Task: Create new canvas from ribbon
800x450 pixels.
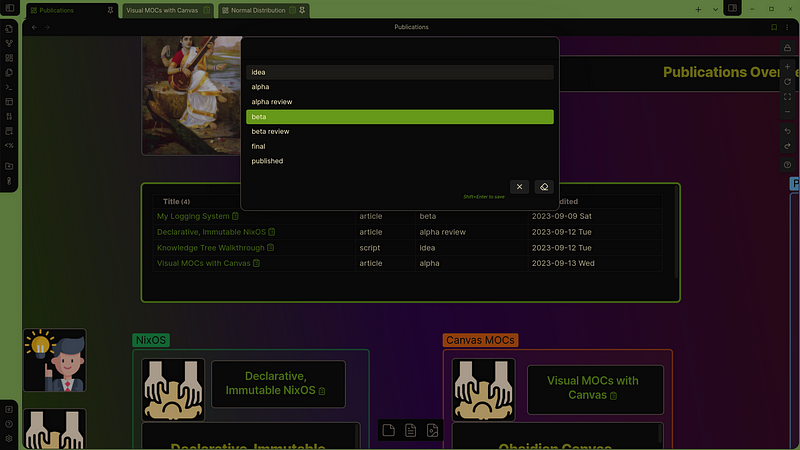Action: [x=9, y=58]
